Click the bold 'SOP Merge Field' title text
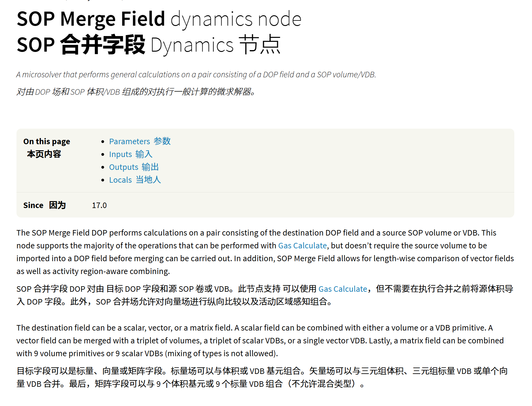Viewport: 532px width, 406px height. 91,19
